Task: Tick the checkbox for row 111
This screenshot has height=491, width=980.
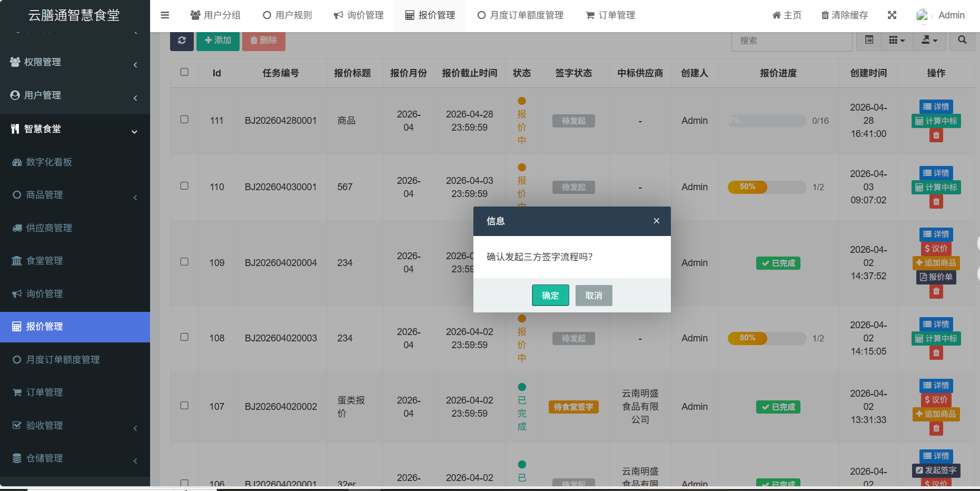Action: pos(184,120)
